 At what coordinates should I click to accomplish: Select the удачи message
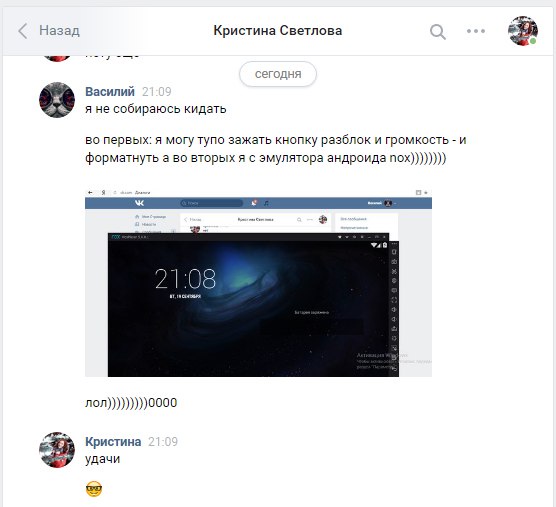tap(102, 459)
